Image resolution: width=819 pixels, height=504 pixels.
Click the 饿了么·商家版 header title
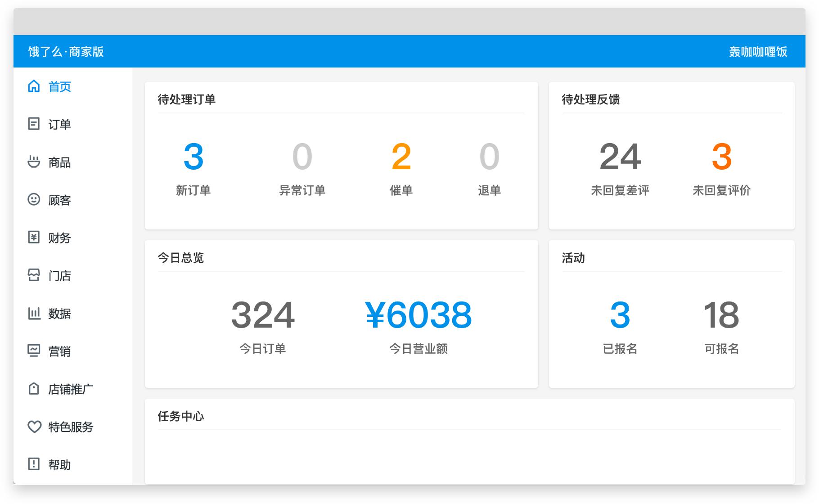coord(66,52)
